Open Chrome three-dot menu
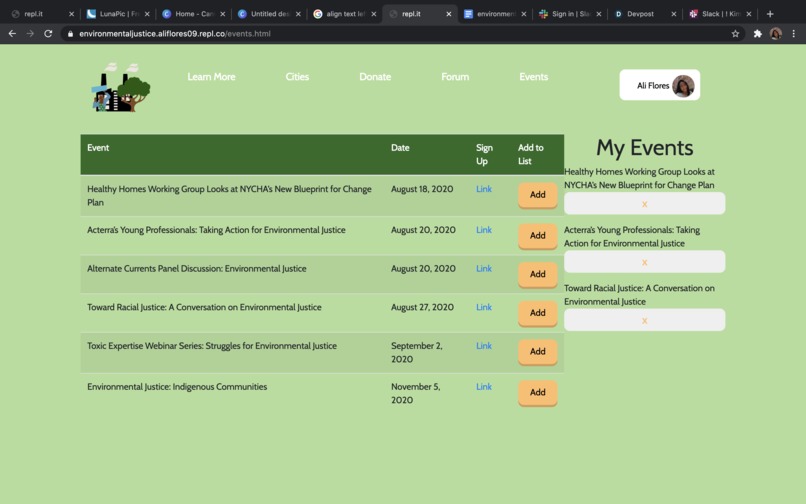 point(794,33)
